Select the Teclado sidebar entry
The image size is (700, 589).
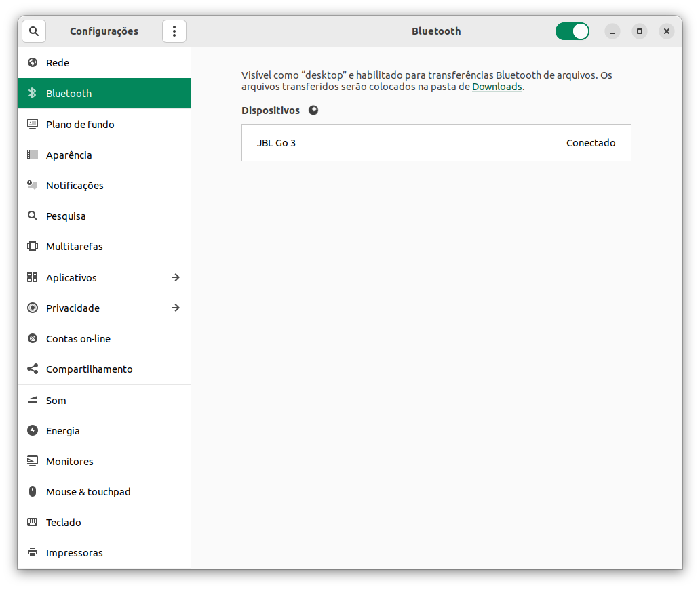click(104, 522)
